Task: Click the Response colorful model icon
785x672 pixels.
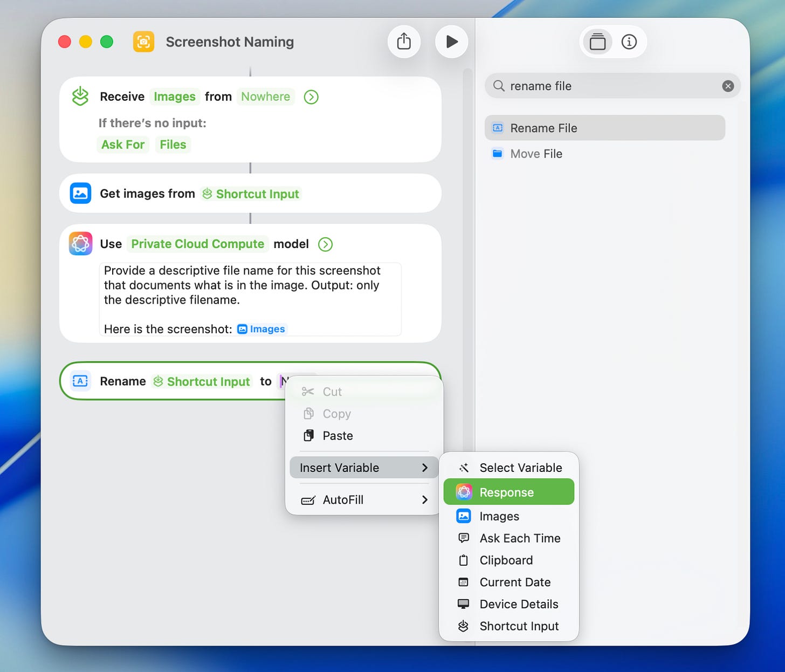Action: [x=464, y=492]
